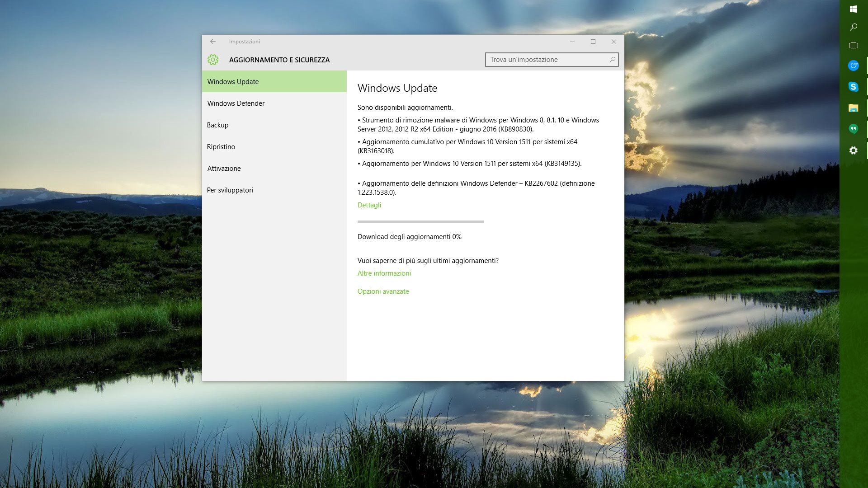This screenshot has height=488, width=868.
Task: Click the Defender definitions KB2267602 entry
Action: pyautogui.click(x=476, y=188)
